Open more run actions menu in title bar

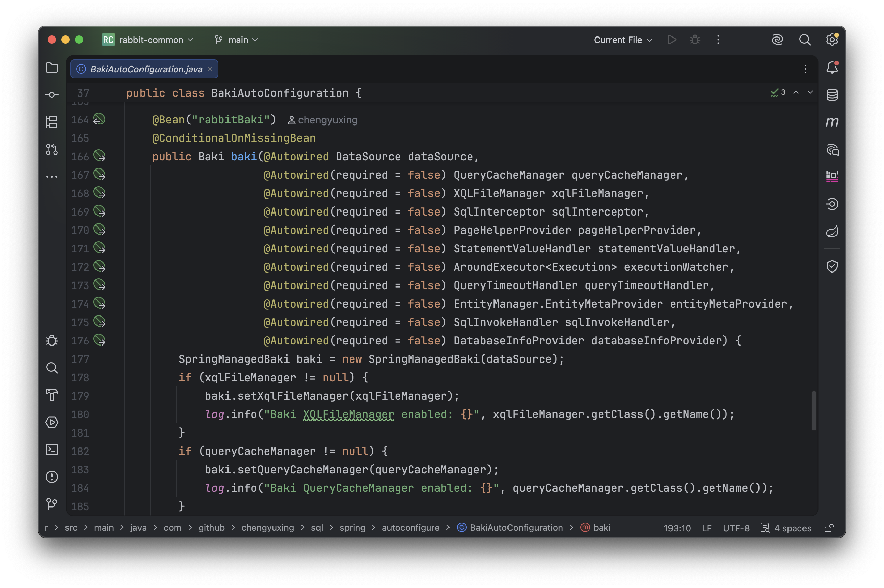[x=718, y=40]
